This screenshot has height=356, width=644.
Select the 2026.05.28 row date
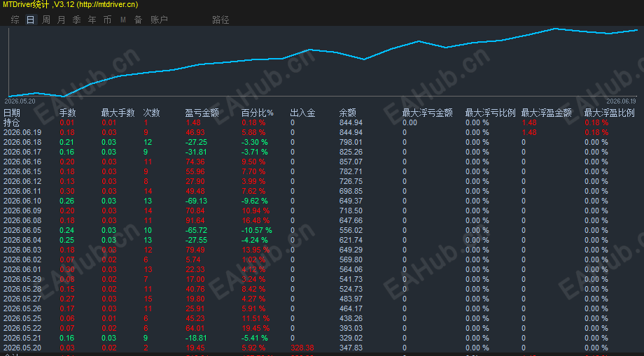(x=22, y=289)
